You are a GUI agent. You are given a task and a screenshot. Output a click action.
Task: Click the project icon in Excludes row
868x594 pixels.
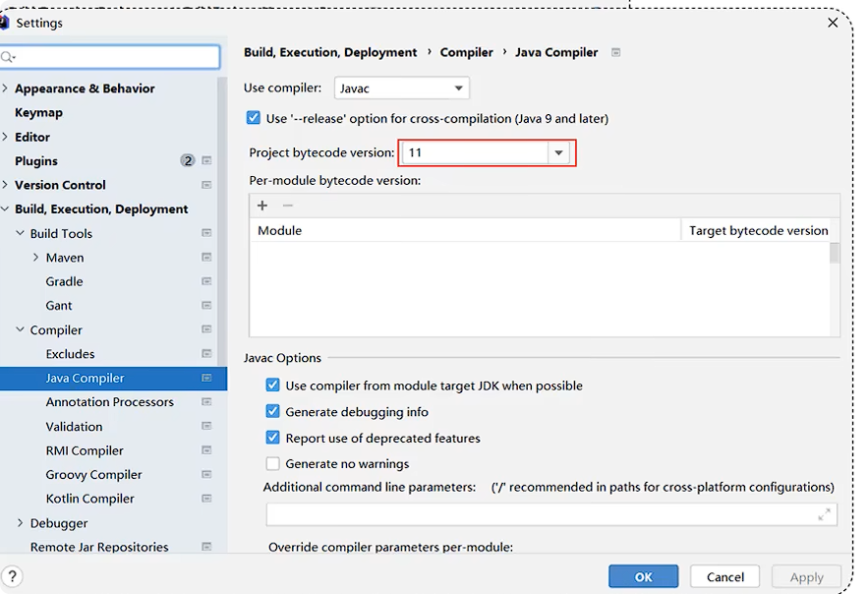206,354
